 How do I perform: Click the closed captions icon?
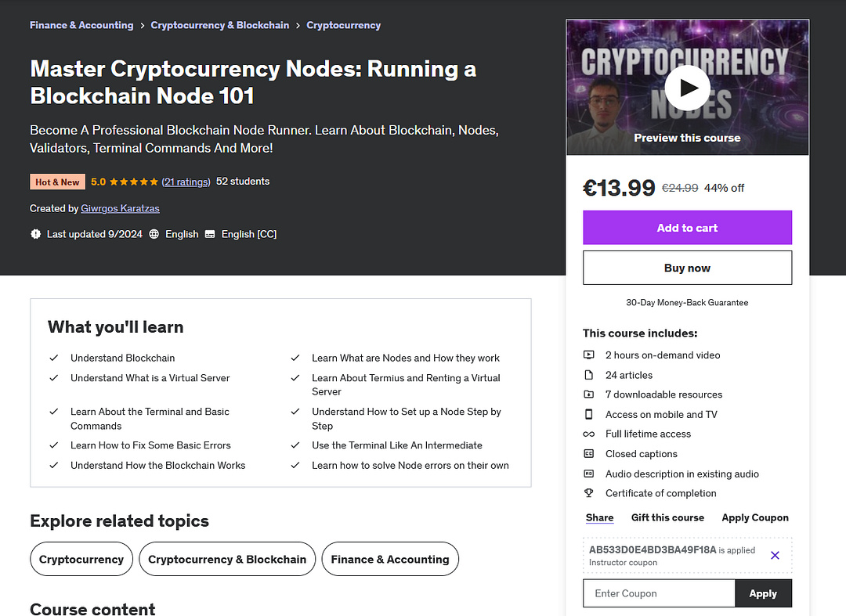pos(588,454)
